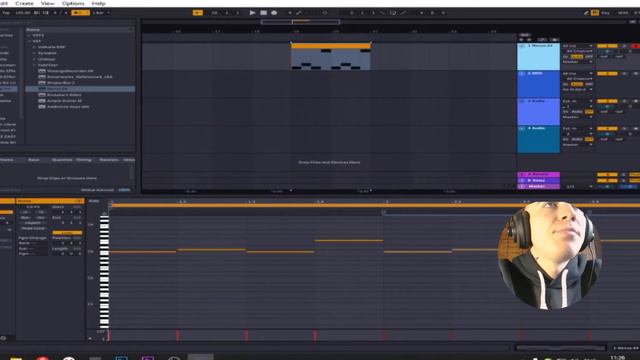Open Premiere Pro from the taskbar
640x360 pixels.
[x=147, y=358]
